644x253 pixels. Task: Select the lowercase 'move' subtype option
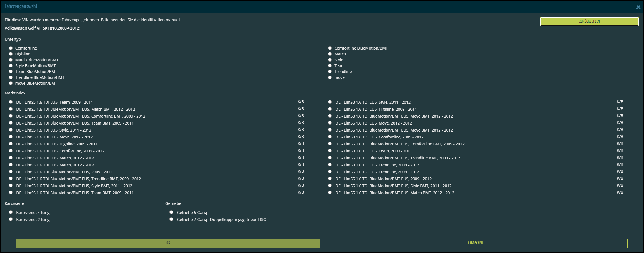pyautogui.click(x=330, y=77)
